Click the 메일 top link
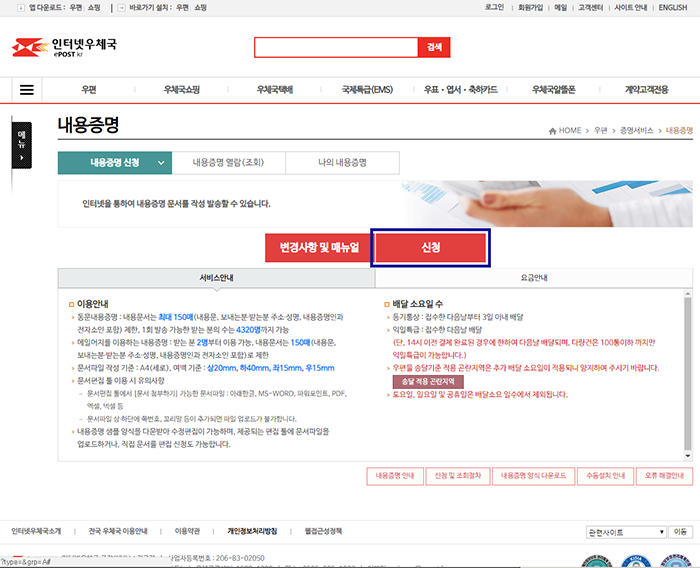This screenshot has height=568, width=700. coord(560,8)
